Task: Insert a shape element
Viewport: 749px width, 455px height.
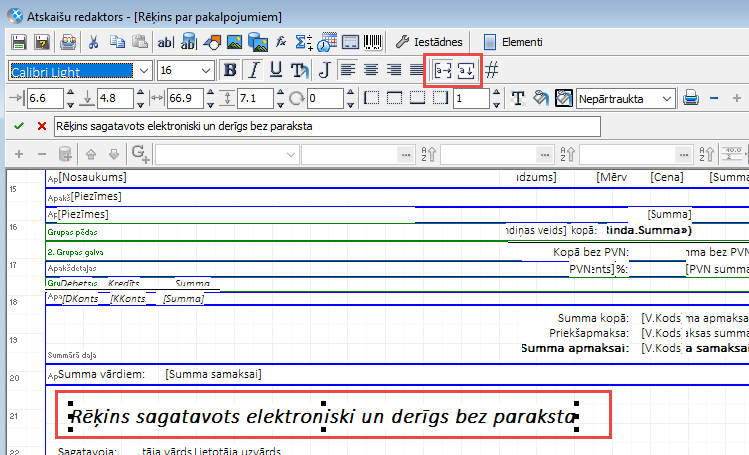Action: [212, 42]
